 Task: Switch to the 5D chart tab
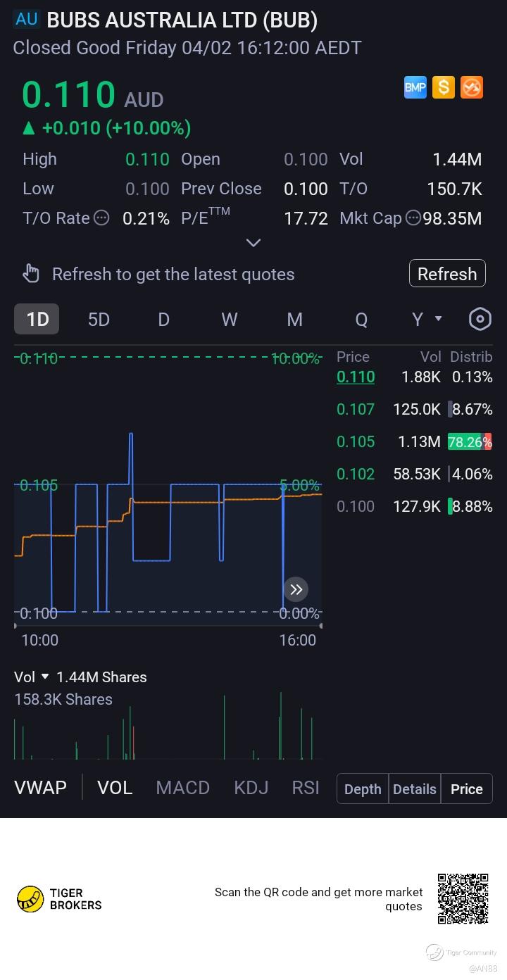[99, 320]
